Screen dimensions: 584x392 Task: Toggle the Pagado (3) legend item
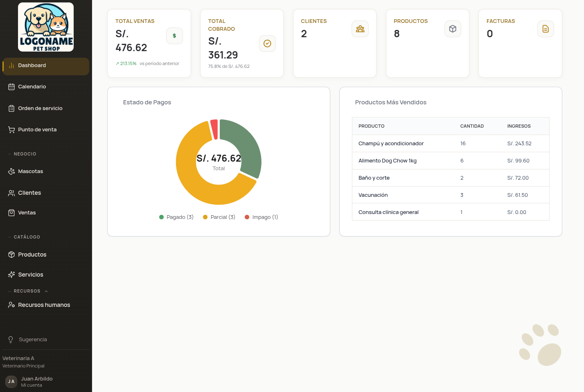point(176,217)
